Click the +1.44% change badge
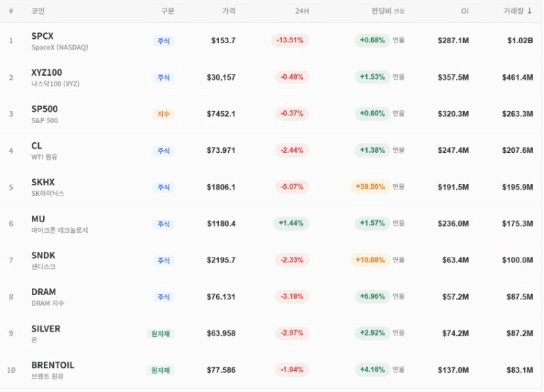544x392 pixels. coord(291,223)
